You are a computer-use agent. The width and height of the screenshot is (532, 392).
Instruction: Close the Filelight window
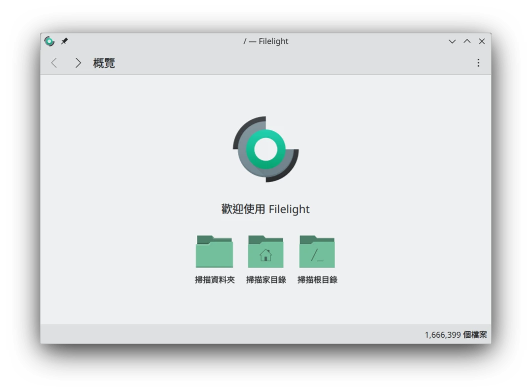(x=482, y=41)
